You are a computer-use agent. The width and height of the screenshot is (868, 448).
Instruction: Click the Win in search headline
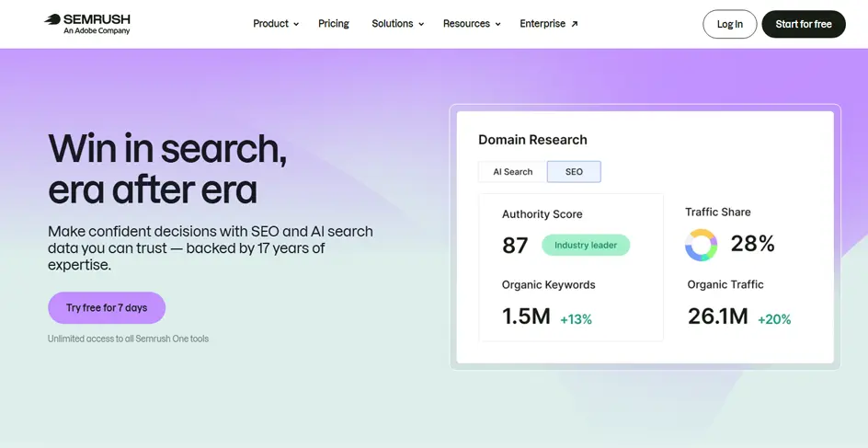tap(167, 168)
